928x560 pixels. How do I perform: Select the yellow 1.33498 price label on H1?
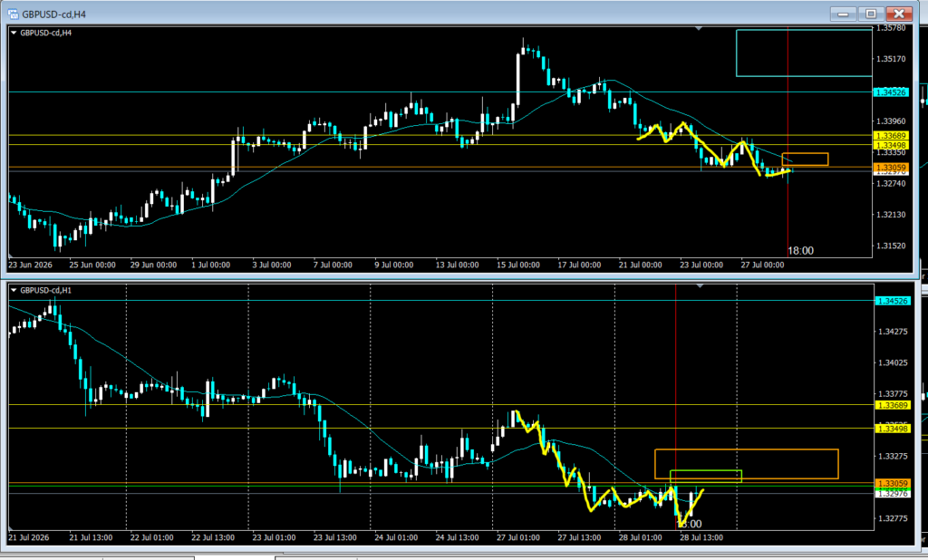pyautogui.click(x=893, y=429)
